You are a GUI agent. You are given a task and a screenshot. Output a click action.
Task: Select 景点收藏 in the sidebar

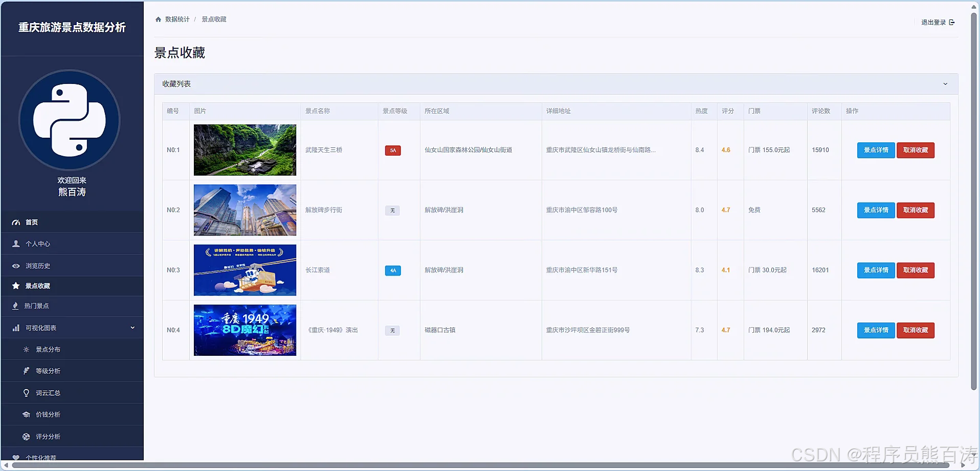72,286
